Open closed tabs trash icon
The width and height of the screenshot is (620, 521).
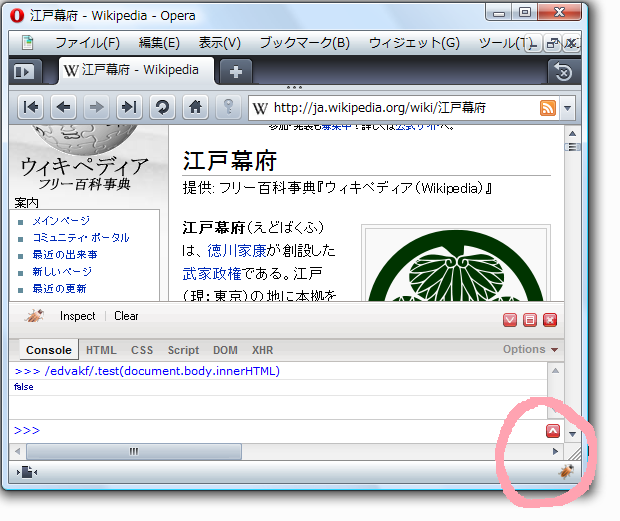click(x=563, y=72)
